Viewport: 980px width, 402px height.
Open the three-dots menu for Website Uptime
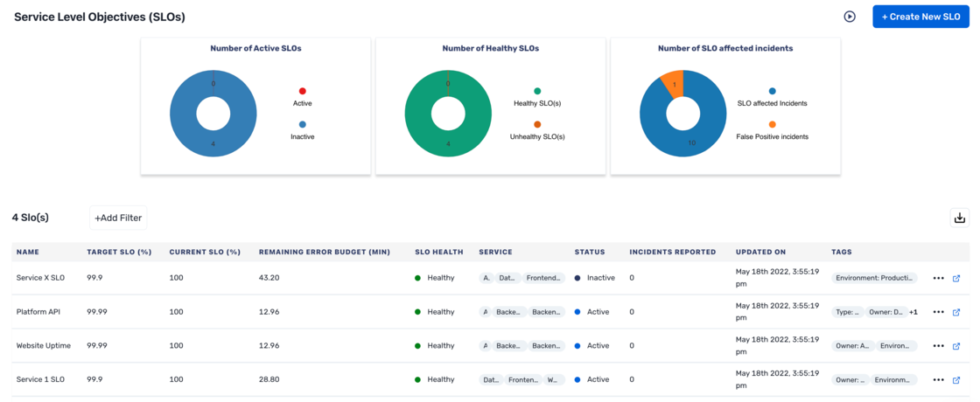[x=938, y=346]
